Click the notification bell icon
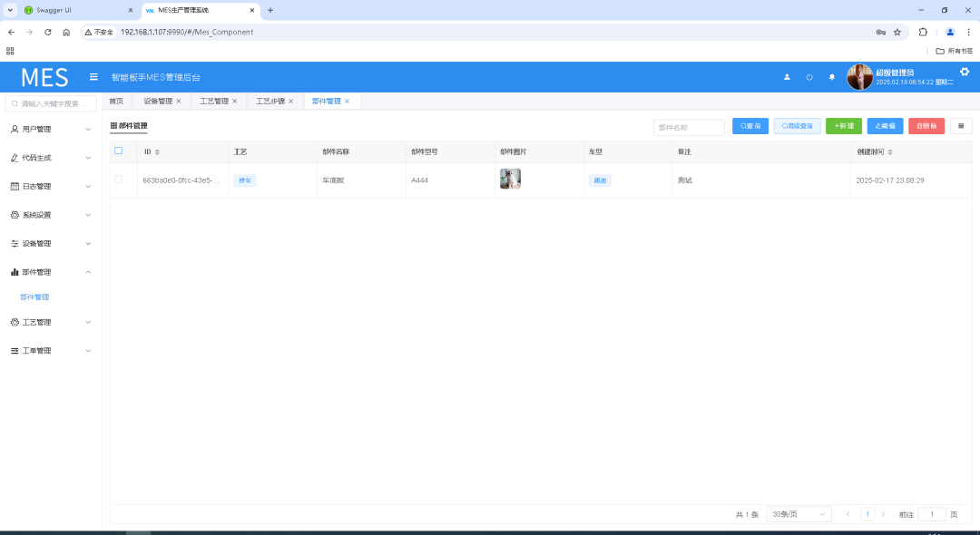 pyautogui.click(x=831, y=77)
